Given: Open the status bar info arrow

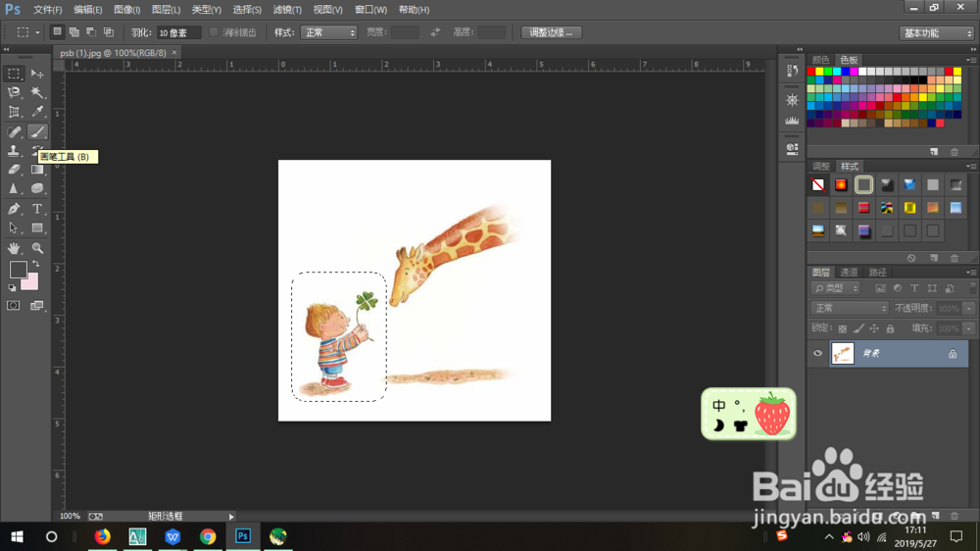Looking at the screenshot, I should click(231, 517).
